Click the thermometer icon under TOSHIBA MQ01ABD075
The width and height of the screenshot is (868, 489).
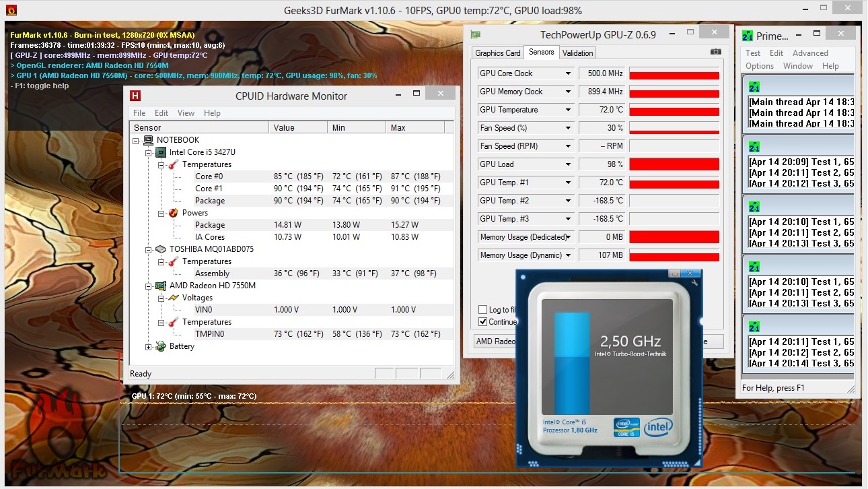point(173,261)
